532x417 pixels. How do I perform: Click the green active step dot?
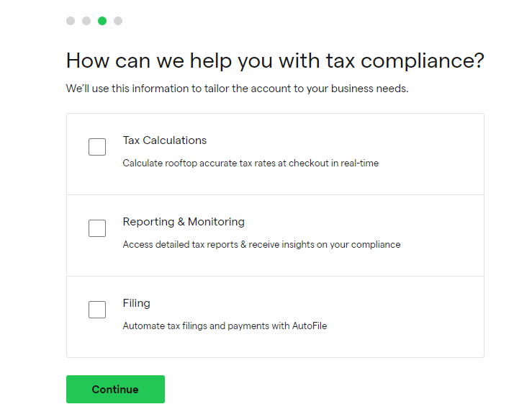click(102, 21)
